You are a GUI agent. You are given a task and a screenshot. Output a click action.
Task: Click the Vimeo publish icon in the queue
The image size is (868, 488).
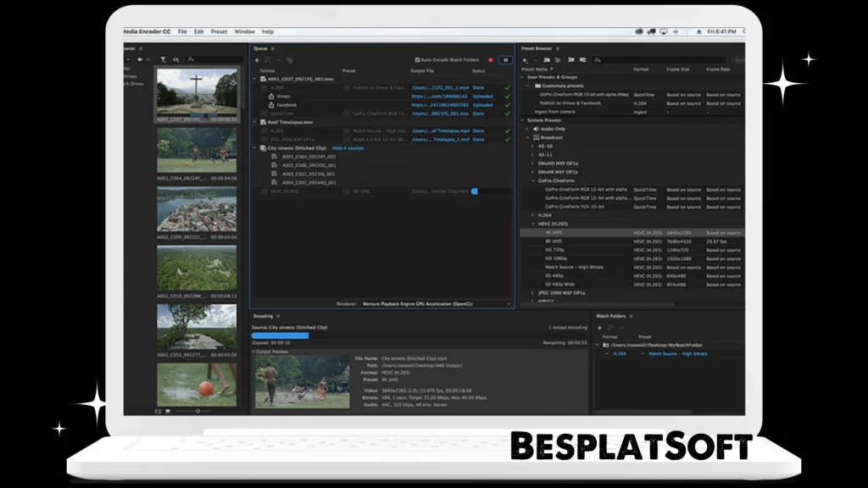[270, 96]
